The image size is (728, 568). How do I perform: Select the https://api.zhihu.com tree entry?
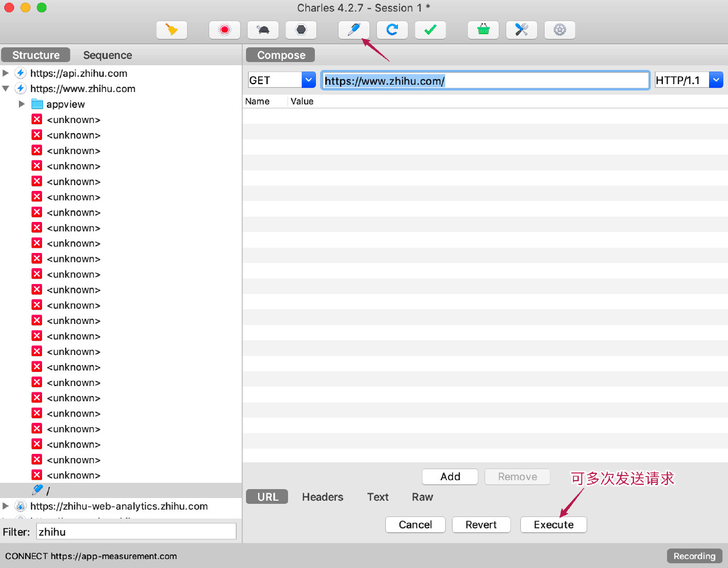coord(79,73)
